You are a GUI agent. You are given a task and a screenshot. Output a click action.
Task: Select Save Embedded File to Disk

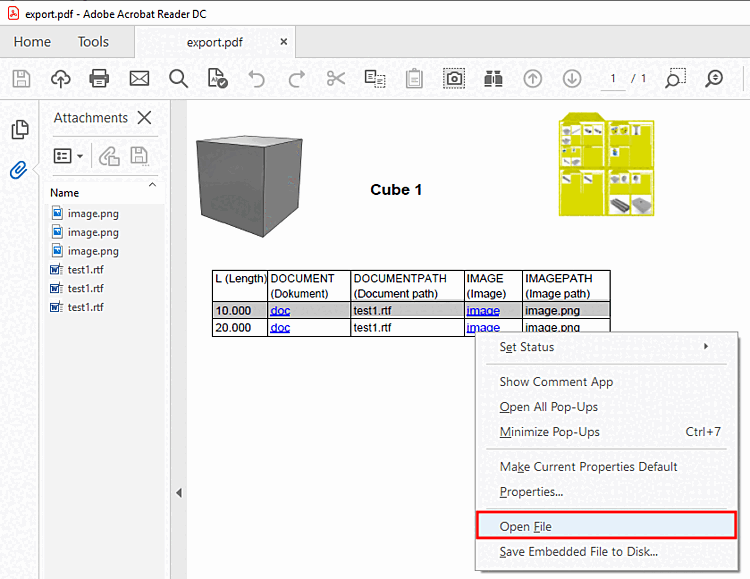tap(578, 551)
